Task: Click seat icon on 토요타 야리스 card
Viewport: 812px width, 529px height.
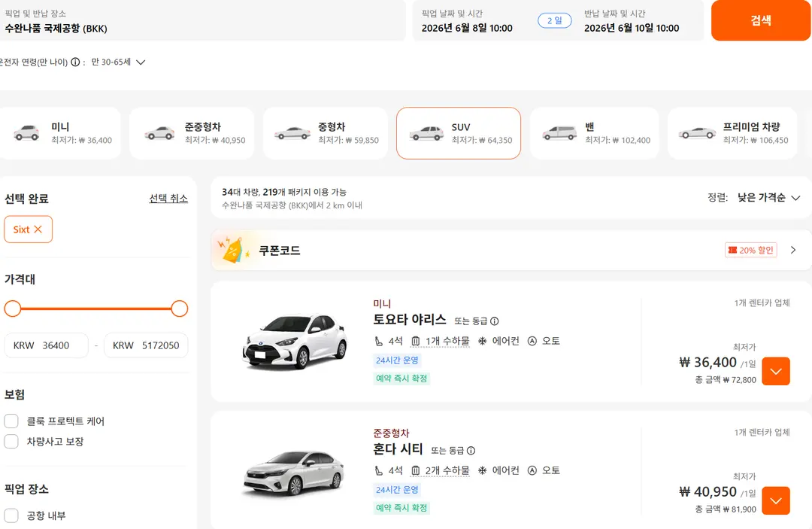Action: coord(379,341)
